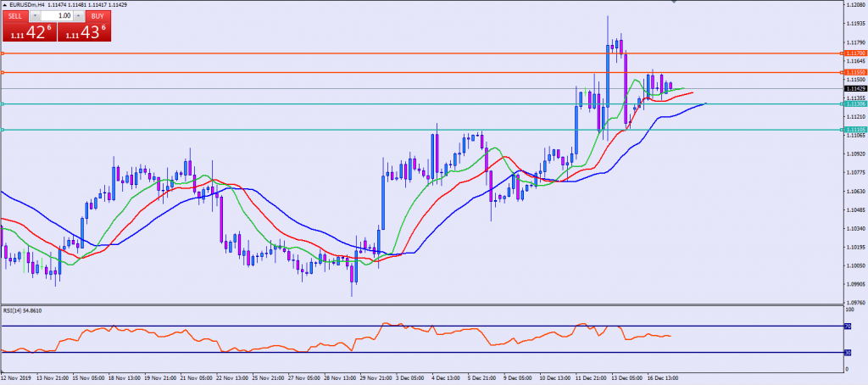Click the RSI(14) indicator label

tap(23, 312)
